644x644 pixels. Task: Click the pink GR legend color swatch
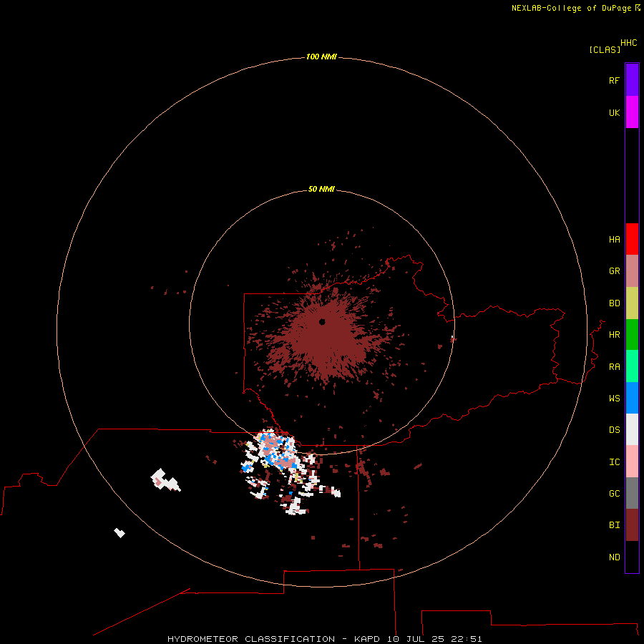[x=632, y=271]
